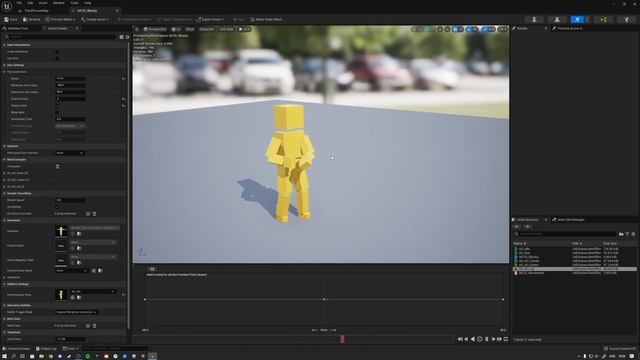Image resolution: width=640 pixels, height=360 pixels.
Task: Toggle the Scale Animation checkbox
Action: tap(57, 52)
